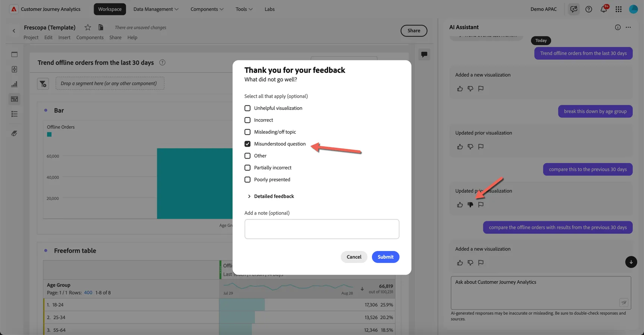Thumbs up the reply after 'break this down by age group'
The image size is (644, 335).
460,147
